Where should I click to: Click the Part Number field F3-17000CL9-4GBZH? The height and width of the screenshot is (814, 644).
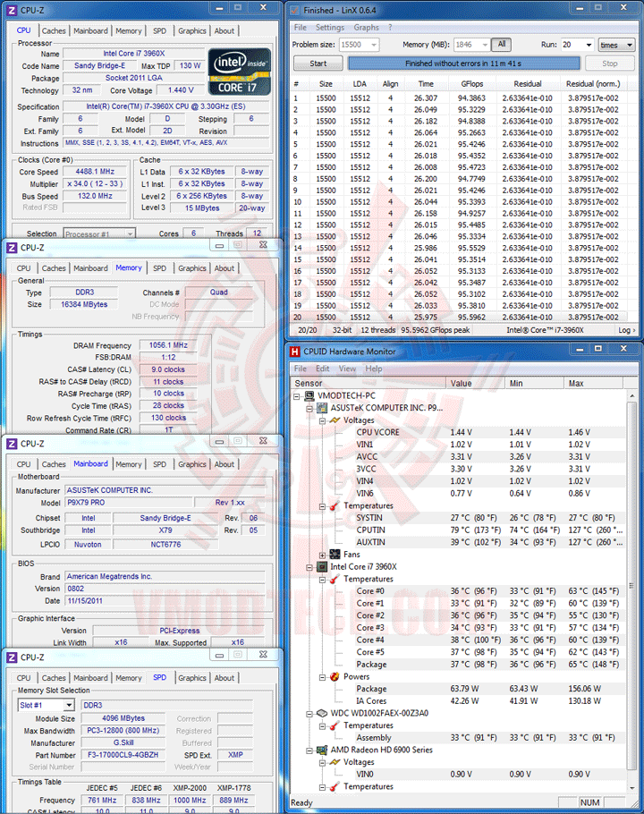(123, 755)
